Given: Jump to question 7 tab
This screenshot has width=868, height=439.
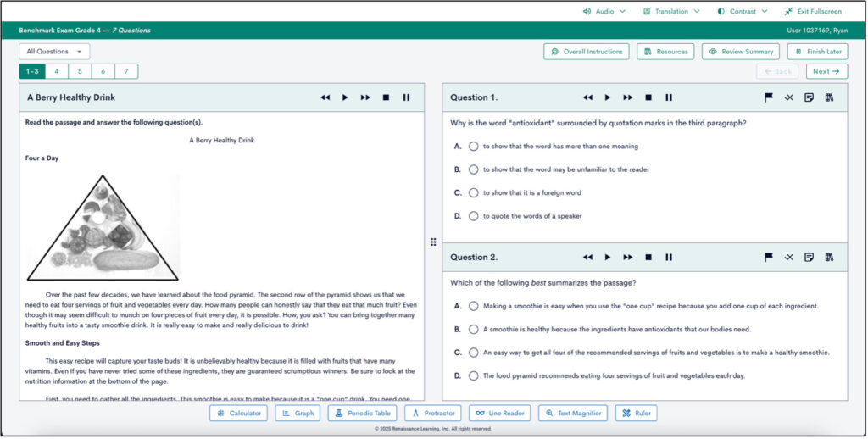Looking at the screenshot, I should coord(126,71).
